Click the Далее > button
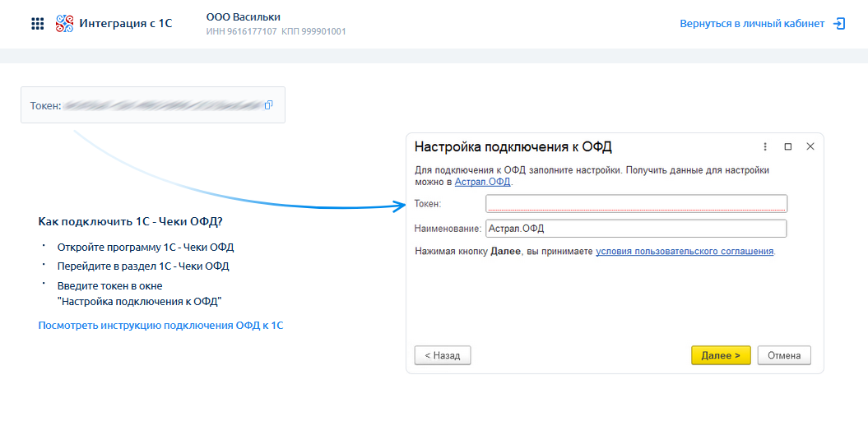Image resolution: width=868 pixels, height=426 pixels. 721,356
